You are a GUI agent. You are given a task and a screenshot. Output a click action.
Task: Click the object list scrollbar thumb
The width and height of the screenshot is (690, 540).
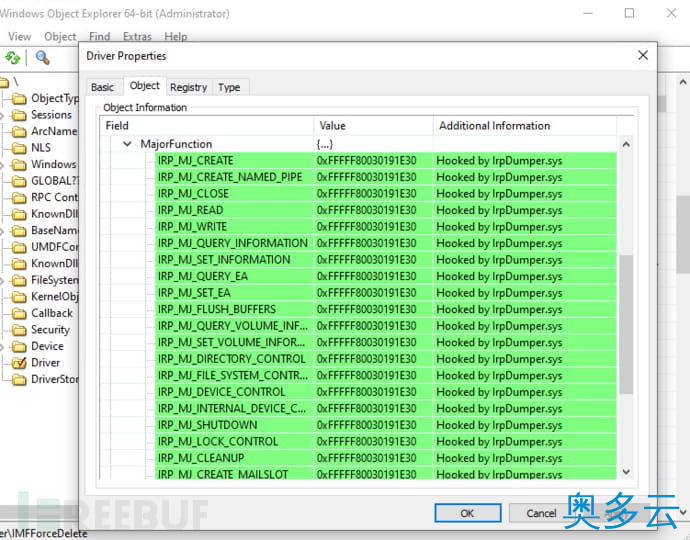(x=626, y=324)
